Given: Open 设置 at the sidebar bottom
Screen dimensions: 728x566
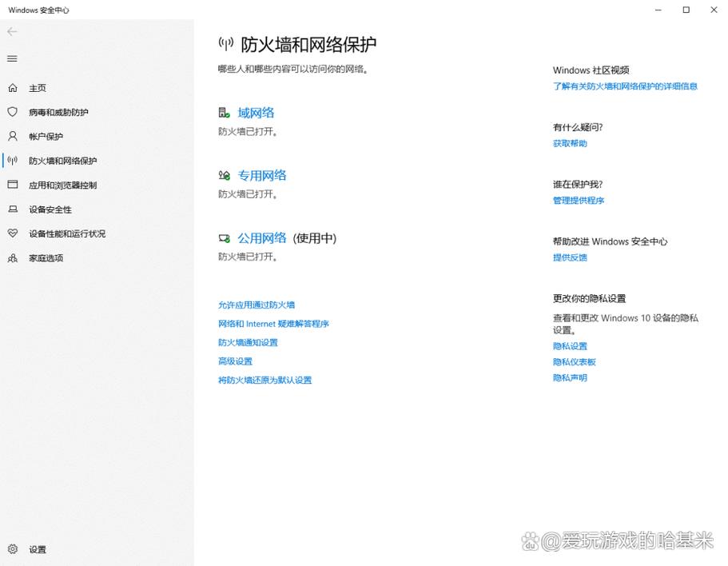Looking at the screenshot, I should (x=37, y=549).
